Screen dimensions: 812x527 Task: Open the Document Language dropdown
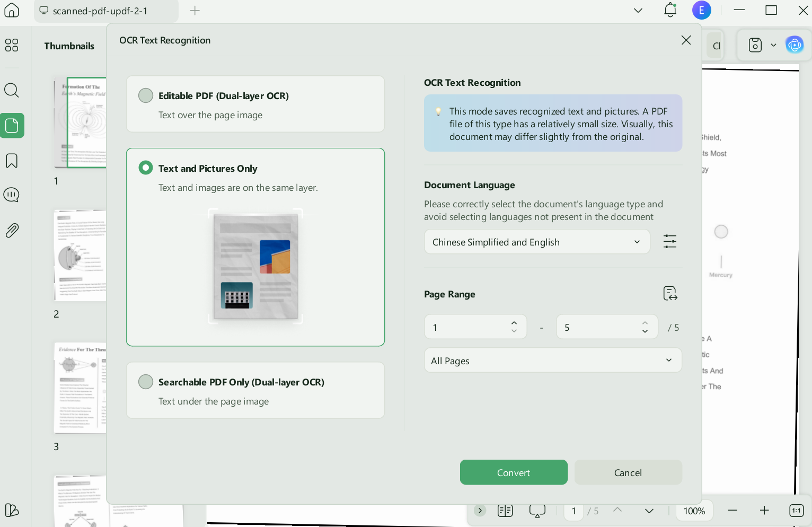537,242
